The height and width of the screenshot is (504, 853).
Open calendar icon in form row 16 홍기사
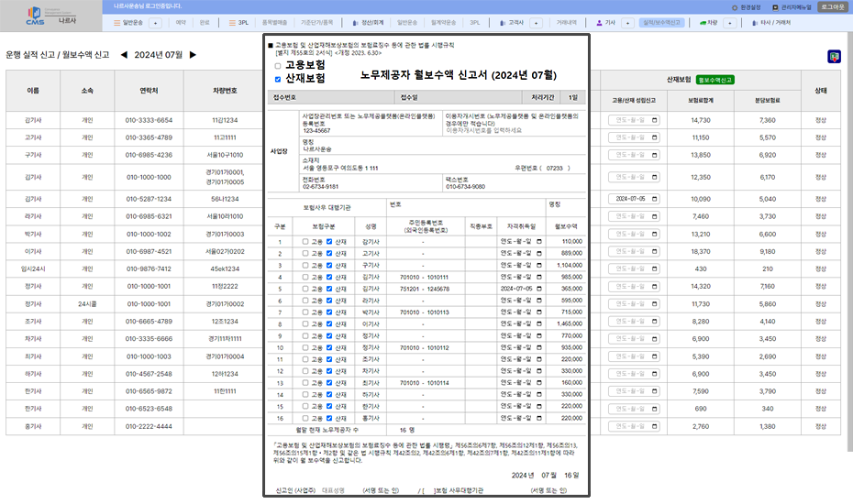(539, 418)
